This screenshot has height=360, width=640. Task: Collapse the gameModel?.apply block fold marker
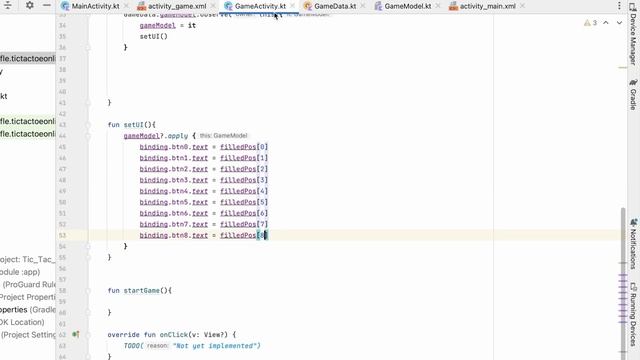coord(88,136)
